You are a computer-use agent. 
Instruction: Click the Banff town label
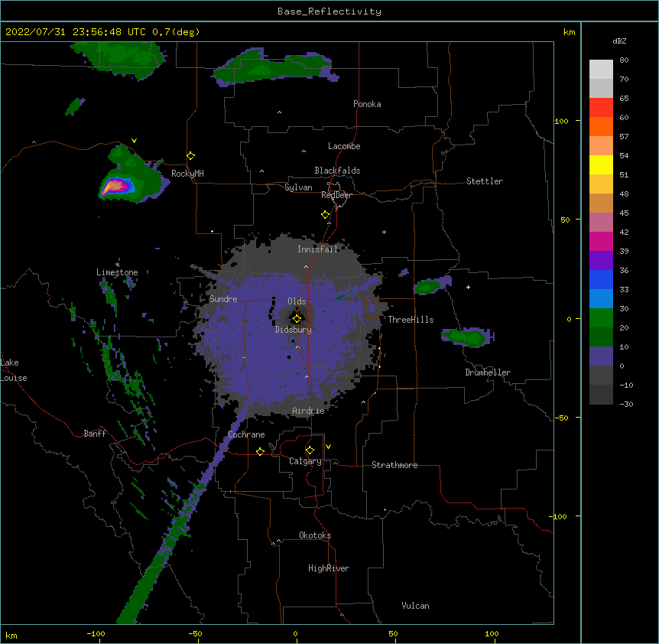(x=95, y=434)
